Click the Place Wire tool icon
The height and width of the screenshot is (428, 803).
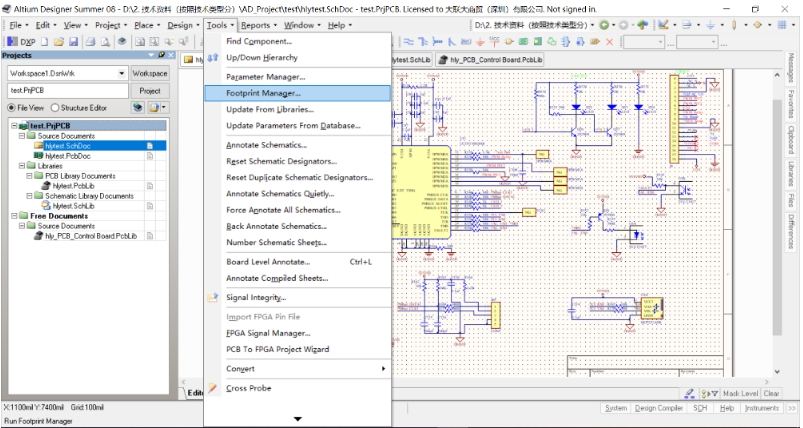(409, 42)
